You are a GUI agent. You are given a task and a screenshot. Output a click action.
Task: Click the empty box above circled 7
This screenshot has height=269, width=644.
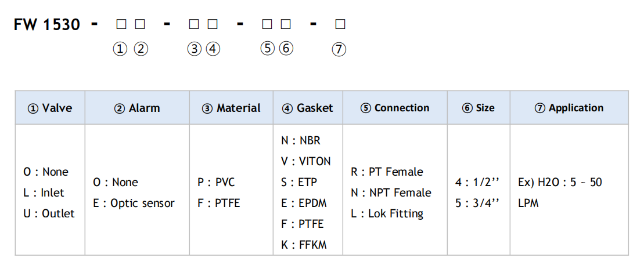click(340, 24)
